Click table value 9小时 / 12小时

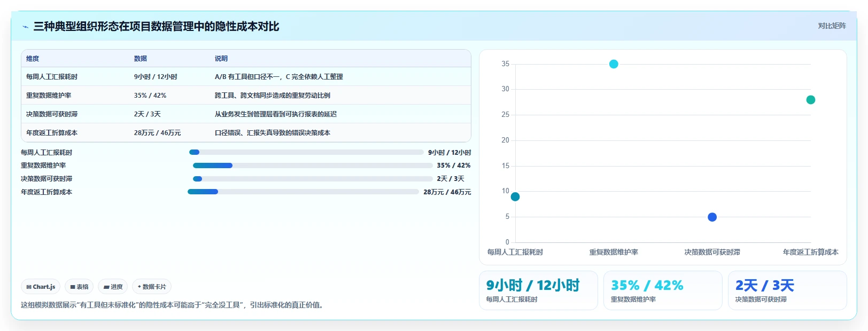[x=156, y=77]
